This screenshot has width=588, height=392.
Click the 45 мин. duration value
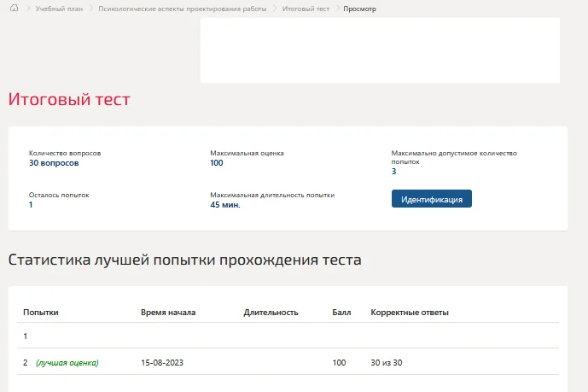[x=225, y=205]
